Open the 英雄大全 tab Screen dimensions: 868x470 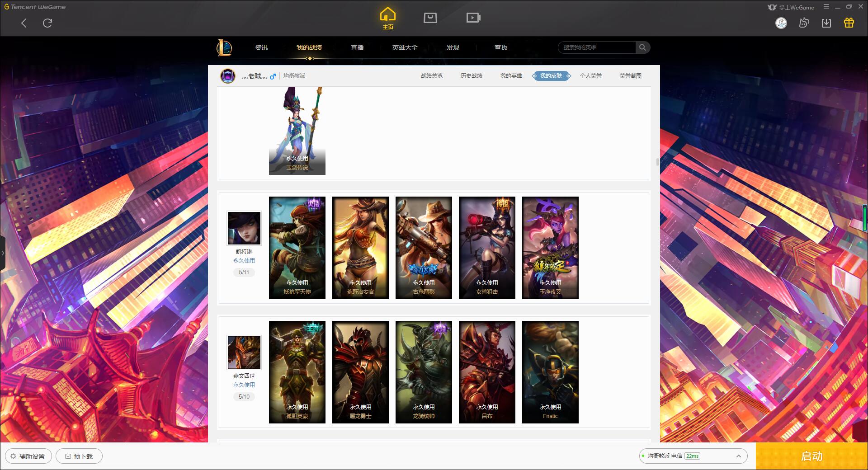tap(405, 47)
